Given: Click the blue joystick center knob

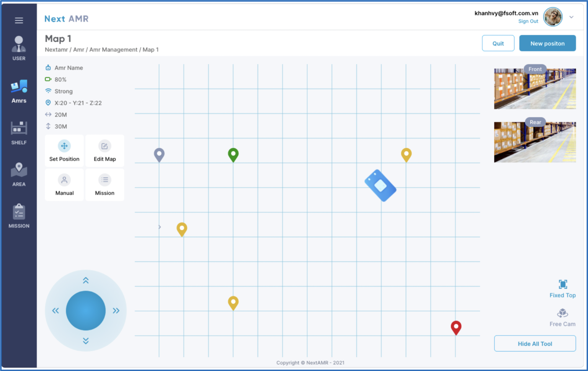Looking at the screenshot, I should tap(86, 311).
